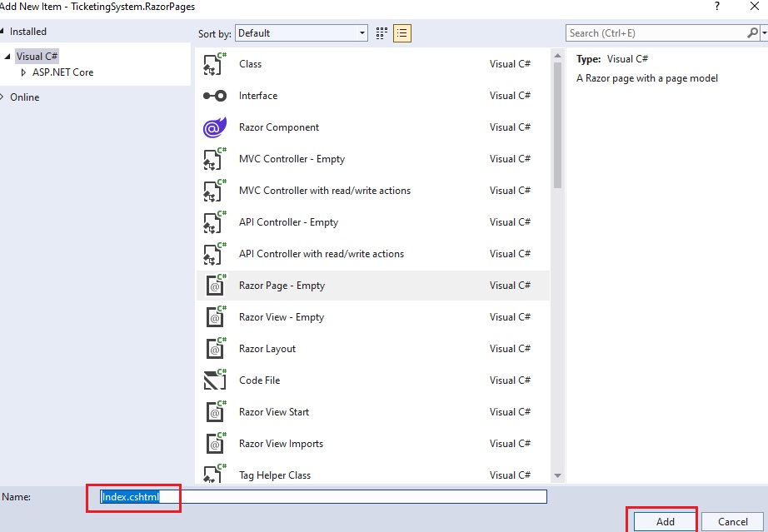Select API Controller with read/write actions icon
768x532 pixels.
(215, 254)
